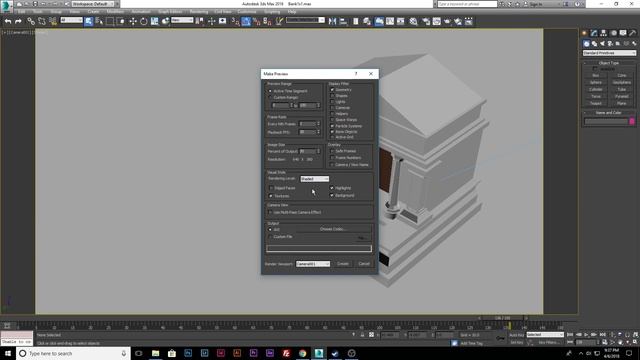Adjust the Percent of Output spinner
The height and width of the screenshot is (360, 640).
pos(318,151)
